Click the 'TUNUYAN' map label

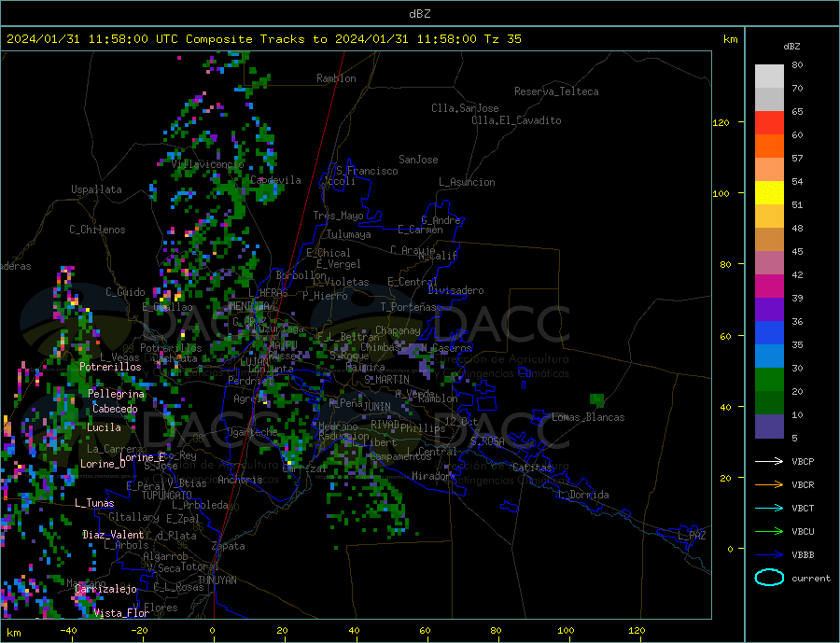click(217, 580)
